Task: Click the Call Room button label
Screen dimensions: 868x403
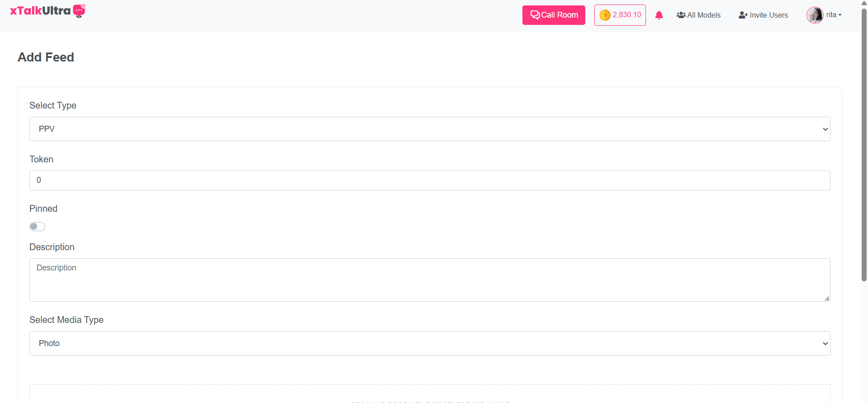Action: pos(560,15)
